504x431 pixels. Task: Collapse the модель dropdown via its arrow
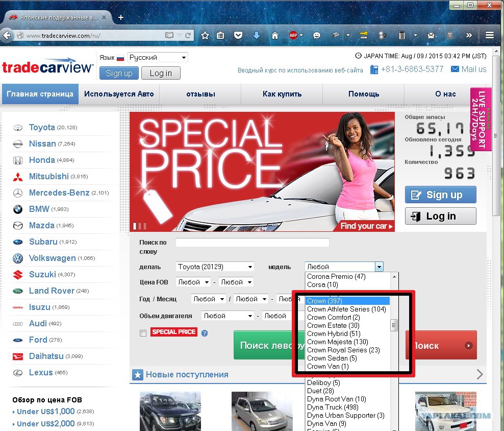click(380, 267)
